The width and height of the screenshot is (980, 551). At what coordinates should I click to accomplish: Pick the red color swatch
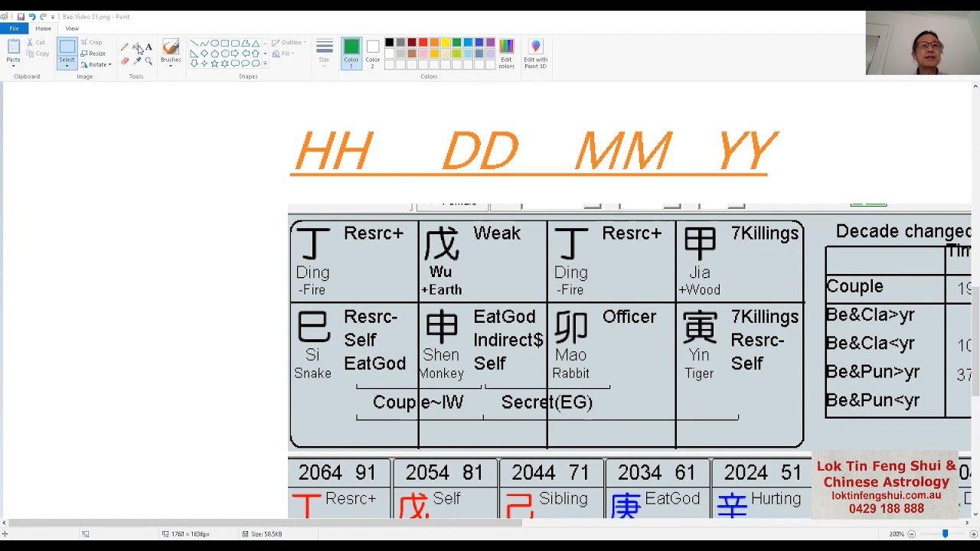[423, 43]
